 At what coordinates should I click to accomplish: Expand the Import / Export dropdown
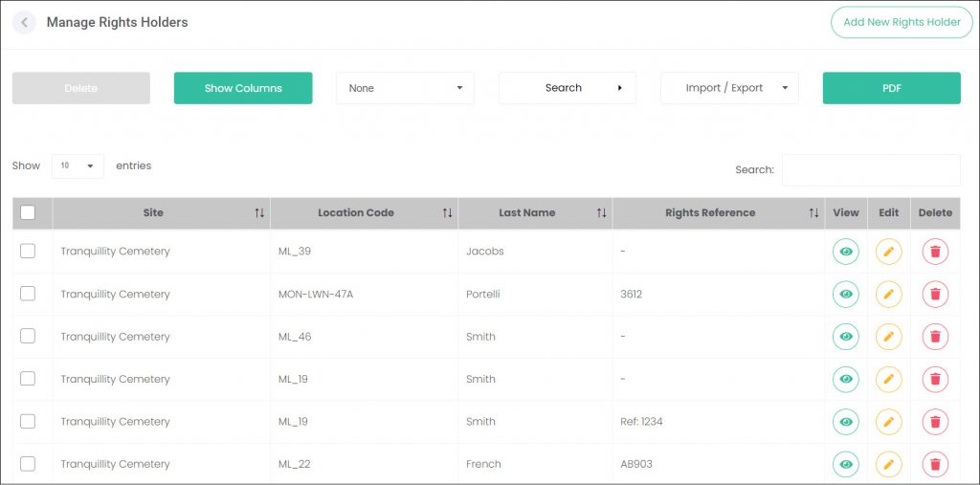pyautogui.click(x=729, y=88)
